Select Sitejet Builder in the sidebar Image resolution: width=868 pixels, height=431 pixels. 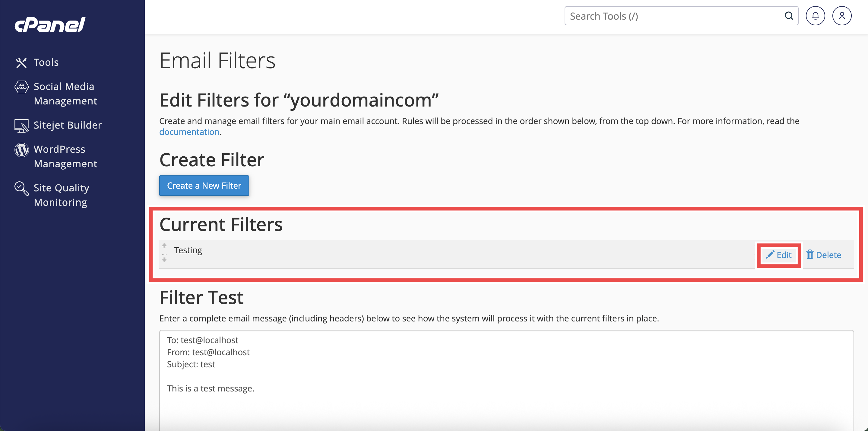67,125
